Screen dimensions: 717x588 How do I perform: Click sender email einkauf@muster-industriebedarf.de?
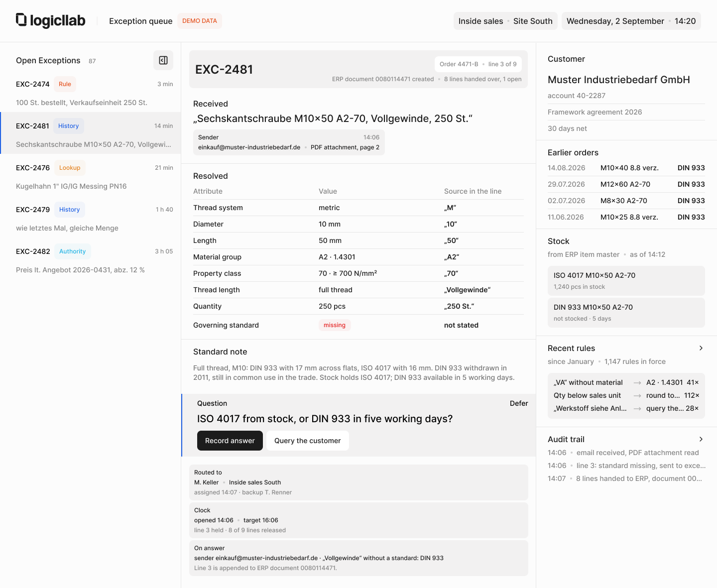(x=249, y=147)
